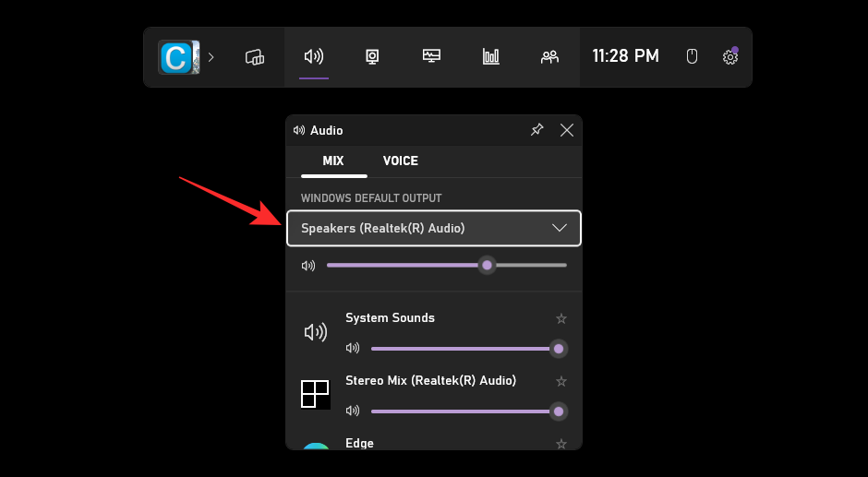The image size is (868, 477).
Task: Switch to the VOICE tab
Action: click(x=401, y=161)
